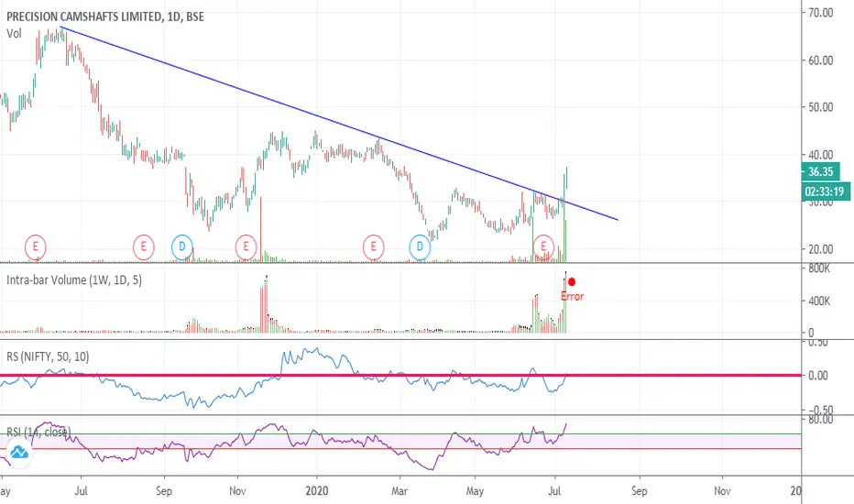Click the 20.00 price axis label
Image resolution: width=854 pixels, height=504 pixels.
tap(821, 249)
